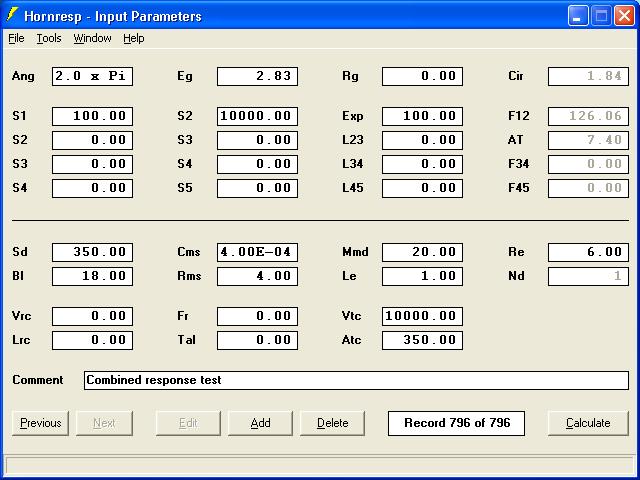This screenshot has width=640, height=480.
Task: Select the Bl field showing 18.00
Action: [x=92, y=276]
